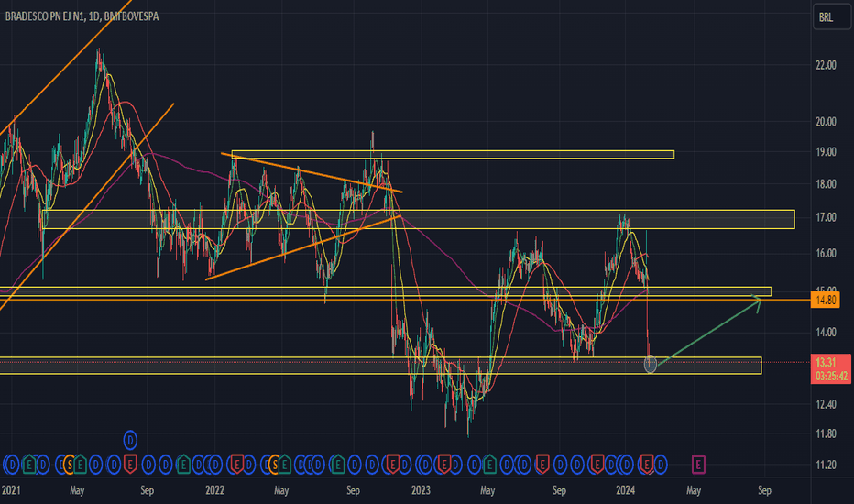The height and width of the screenshot is (504, 854).
Task: Select the grey circle on the latest candle
Action: 651,364
